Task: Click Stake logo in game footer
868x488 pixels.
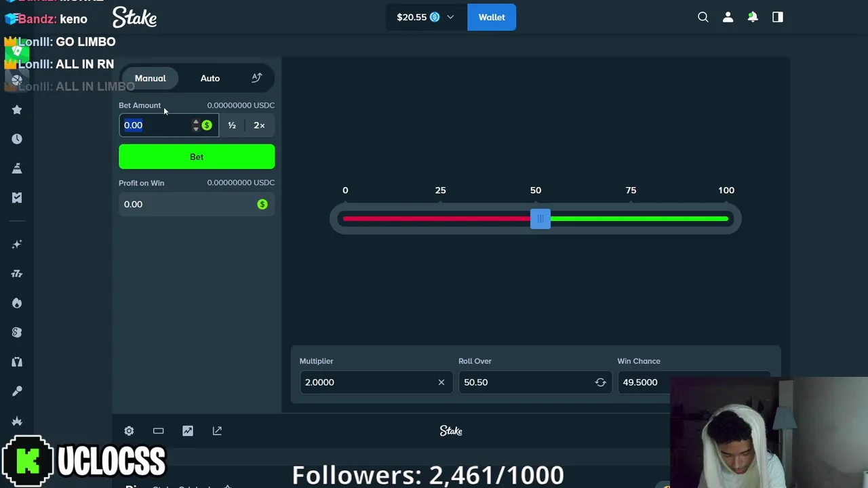Action: click(x=451, y=431)
